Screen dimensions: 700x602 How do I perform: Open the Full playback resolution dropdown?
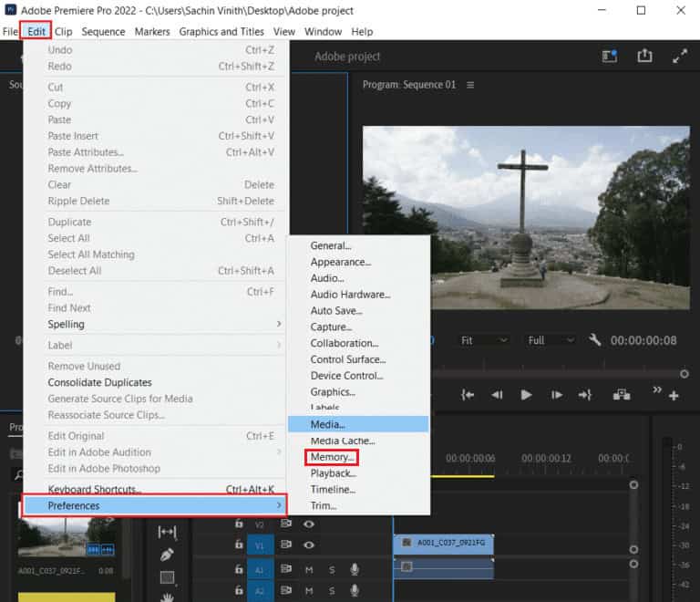551,340
